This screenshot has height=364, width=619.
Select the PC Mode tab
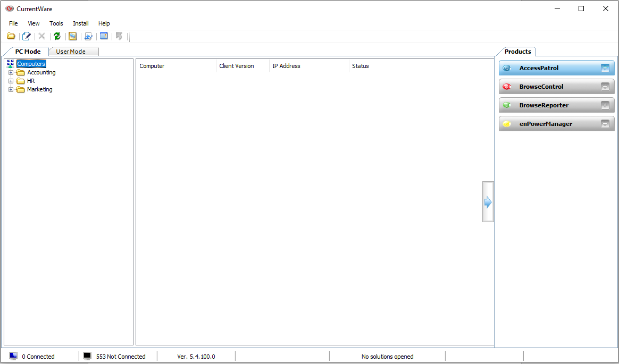(x=27, y=51)
